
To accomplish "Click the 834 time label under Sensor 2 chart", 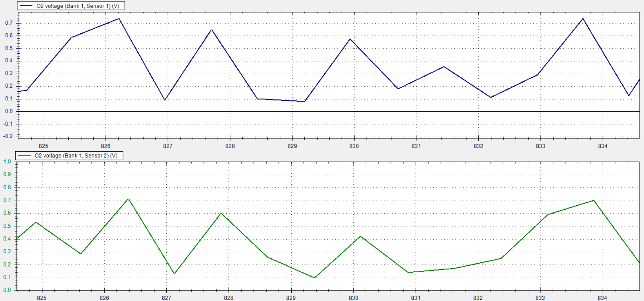I will 602,298.
